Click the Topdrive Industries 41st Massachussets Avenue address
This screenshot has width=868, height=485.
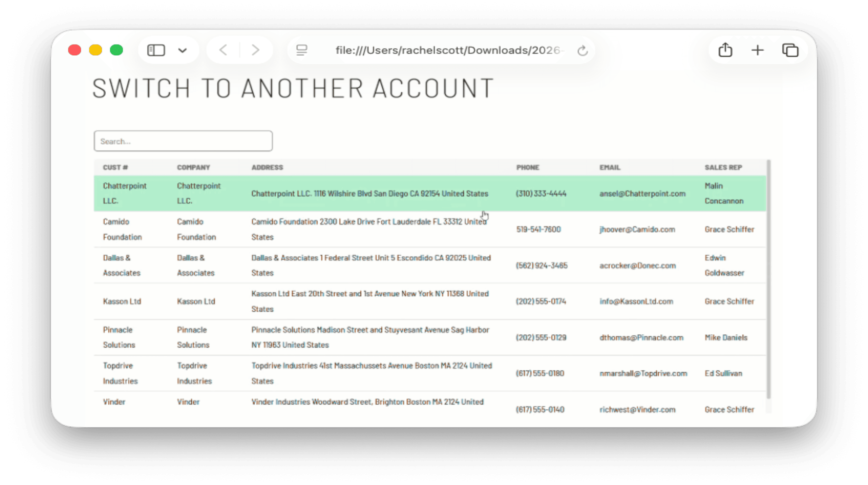(372, 373)
